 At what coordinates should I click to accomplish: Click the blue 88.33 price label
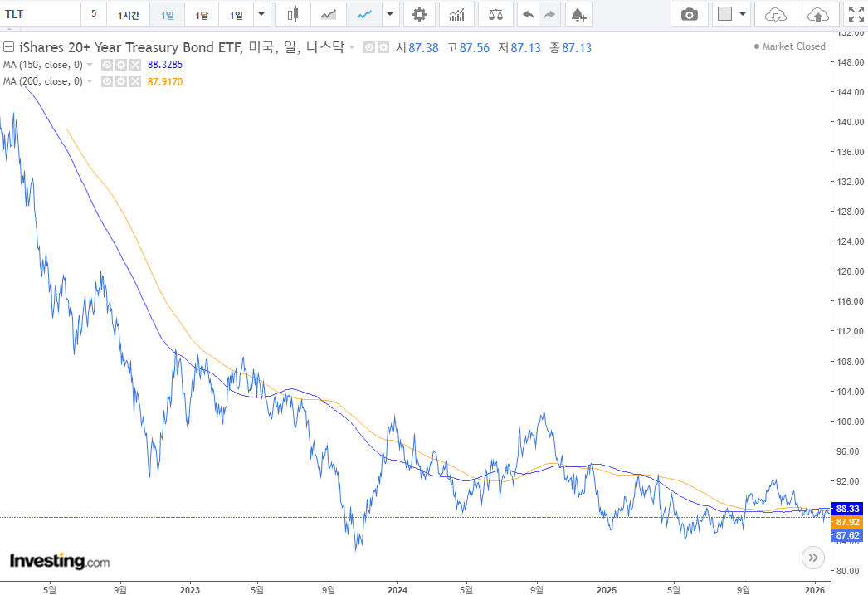click(847, 509)
